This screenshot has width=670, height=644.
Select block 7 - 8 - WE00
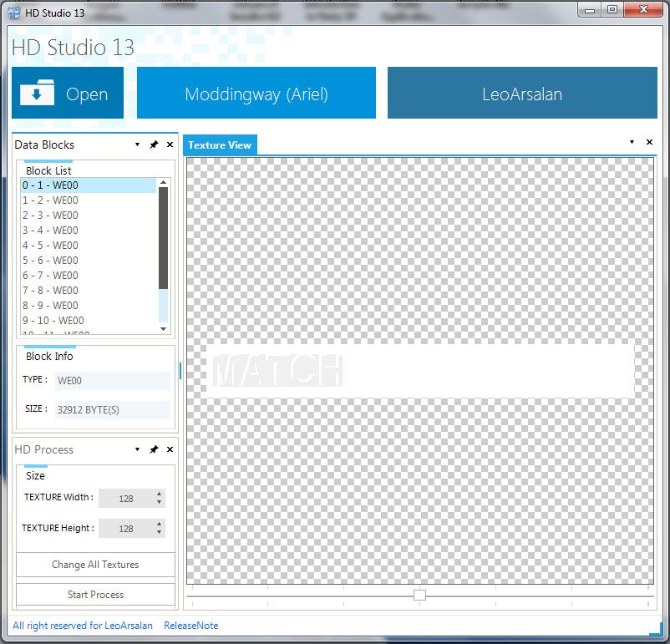[x=50, y=291]
